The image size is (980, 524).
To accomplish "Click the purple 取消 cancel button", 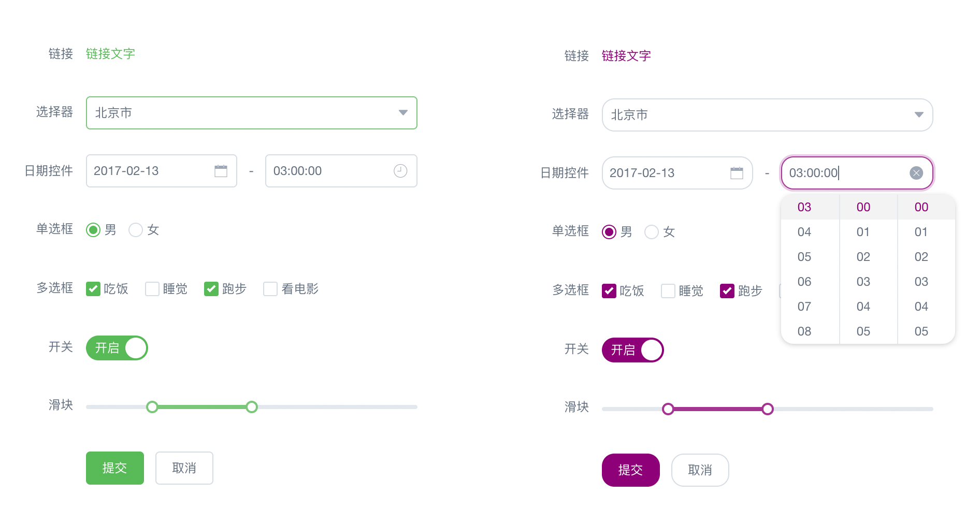I will (x=700, y=470).
